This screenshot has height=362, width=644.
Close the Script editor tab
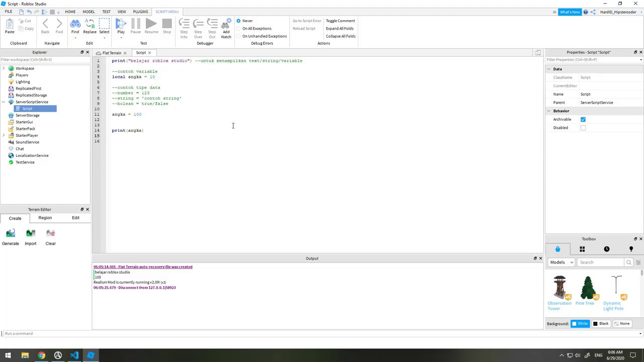(x=149, y=53)
